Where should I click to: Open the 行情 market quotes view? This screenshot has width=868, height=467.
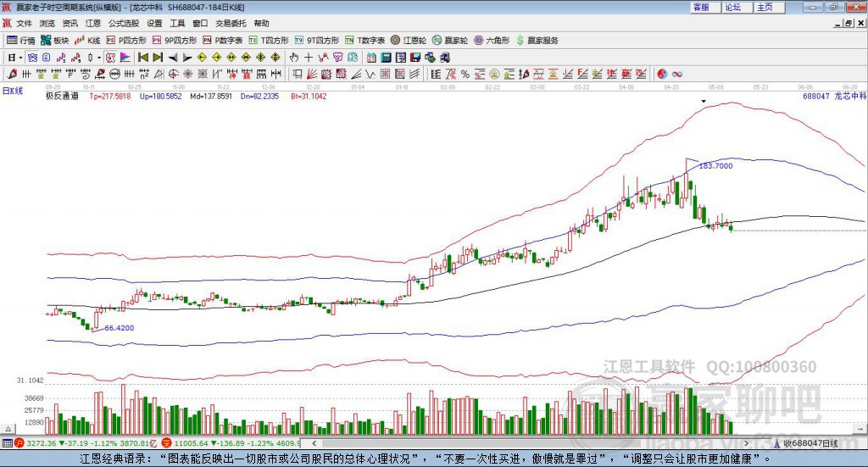[20, 41]
